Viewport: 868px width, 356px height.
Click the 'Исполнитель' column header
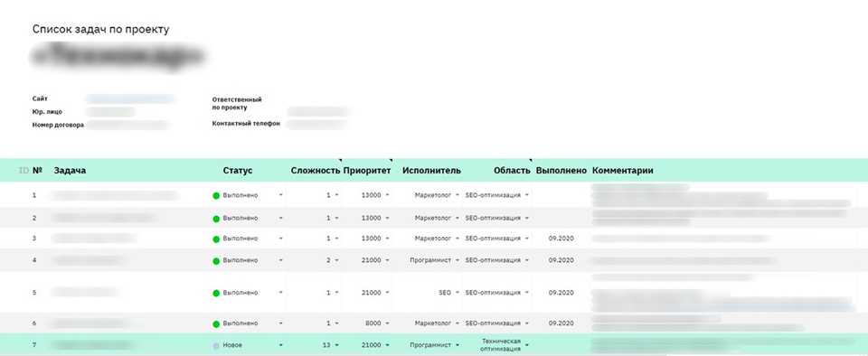click(431, 171)
